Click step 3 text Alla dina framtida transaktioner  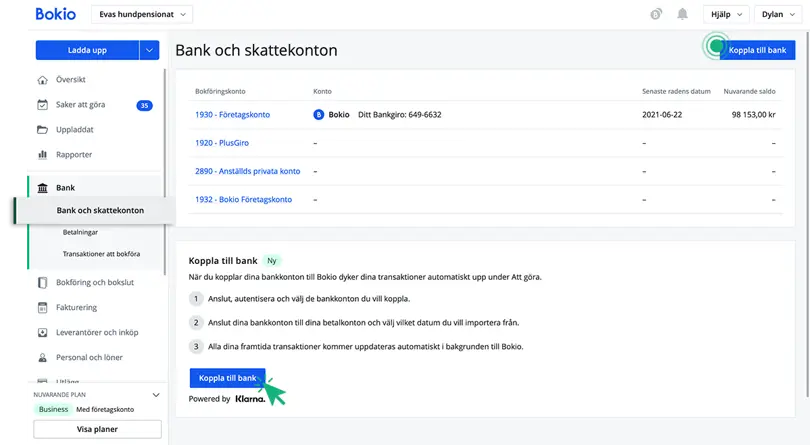(366, 347)
